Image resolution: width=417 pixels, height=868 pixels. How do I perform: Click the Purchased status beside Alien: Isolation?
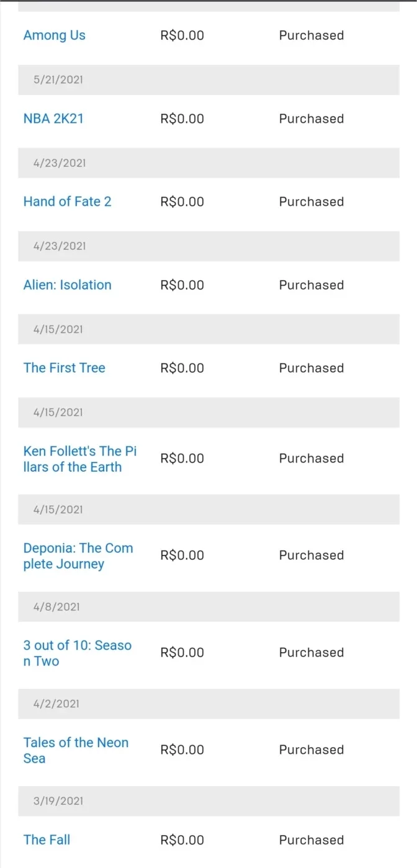(x=312, y=285)
